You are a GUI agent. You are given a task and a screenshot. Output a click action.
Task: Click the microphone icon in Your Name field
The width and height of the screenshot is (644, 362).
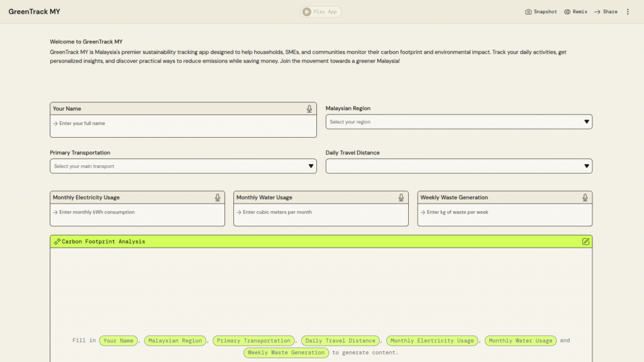(x=309, y=109)
